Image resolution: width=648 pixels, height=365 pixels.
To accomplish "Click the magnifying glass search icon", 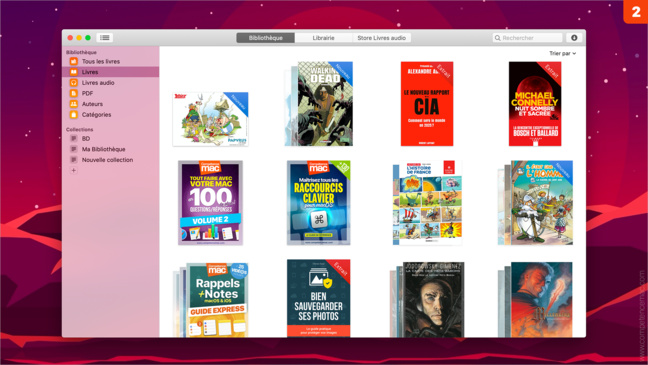I will [x=498, y=38].
